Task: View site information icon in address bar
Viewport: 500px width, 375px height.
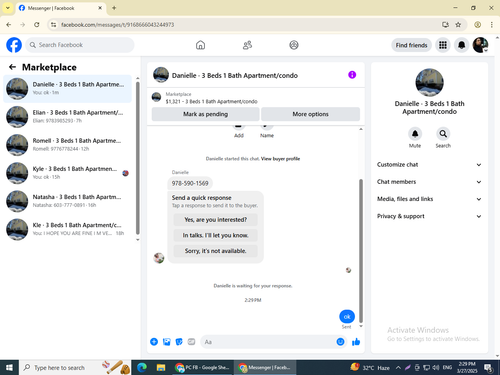Action: (53, 25)
